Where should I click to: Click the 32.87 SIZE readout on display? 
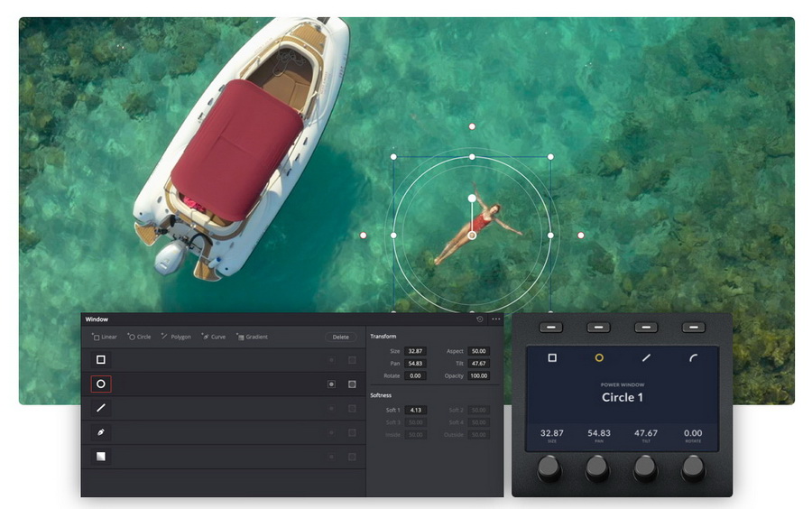(552, 433)
